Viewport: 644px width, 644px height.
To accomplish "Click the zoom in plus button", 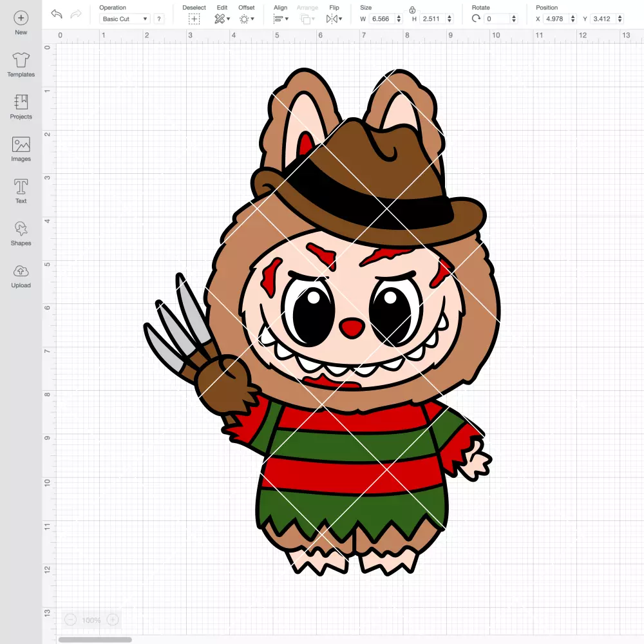I will (x=113, y=620).
